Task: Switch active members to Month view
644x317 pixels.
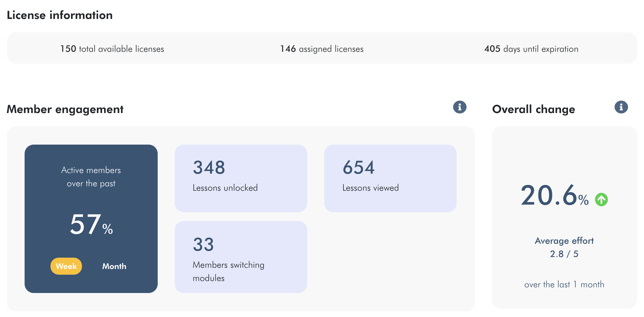Action: pyautogui.click(x=114, y=266)
